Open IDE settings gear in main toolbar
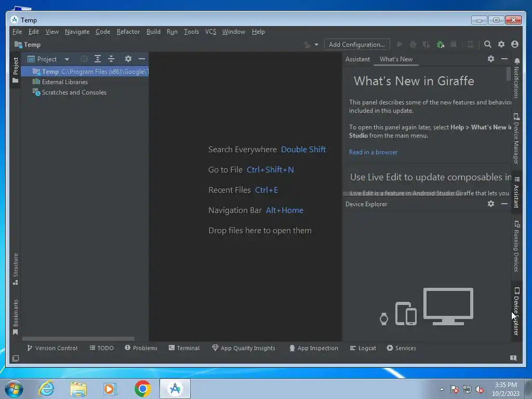 [501, 44]
